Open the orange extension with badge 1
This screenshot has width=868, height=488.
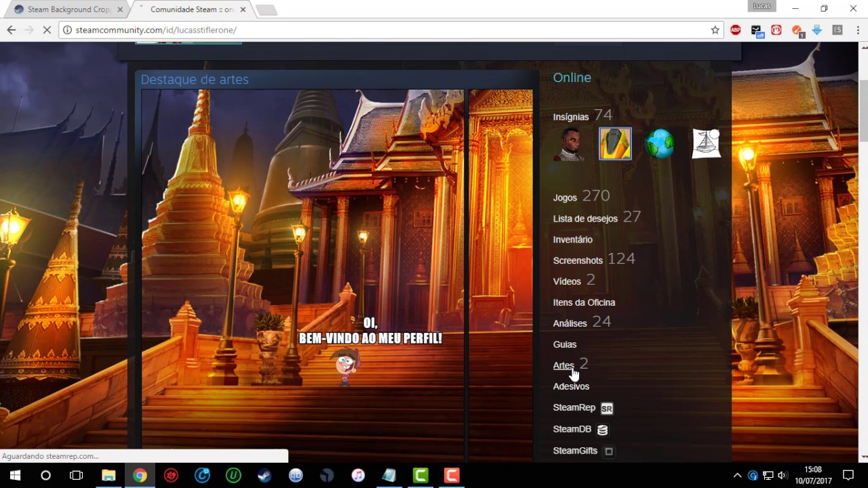pyautogui.click(x=797, y=30)
